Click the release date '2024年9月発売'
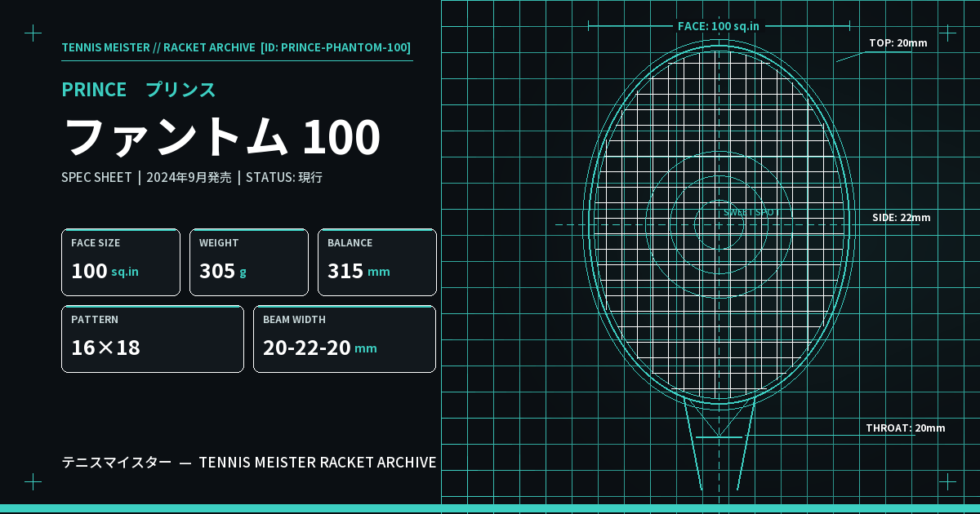This screenshot has height=514, width=980. pos(189,177)
